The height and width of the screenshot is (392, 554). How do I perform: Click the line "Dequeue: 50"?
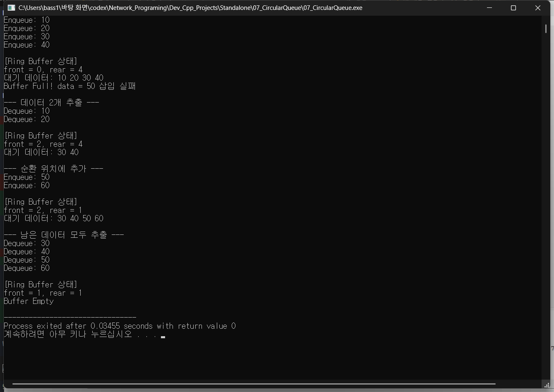coord(26,260)
